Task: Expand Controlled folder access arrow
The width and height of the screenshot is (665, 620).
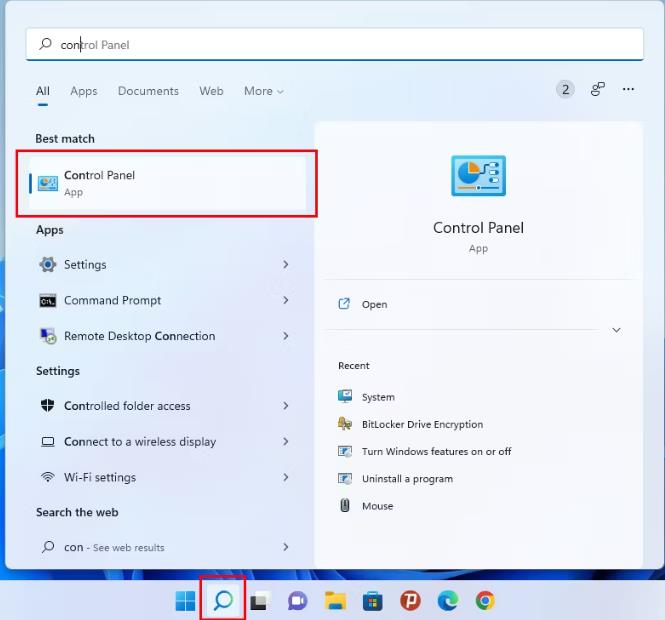Action: point(285,406)
